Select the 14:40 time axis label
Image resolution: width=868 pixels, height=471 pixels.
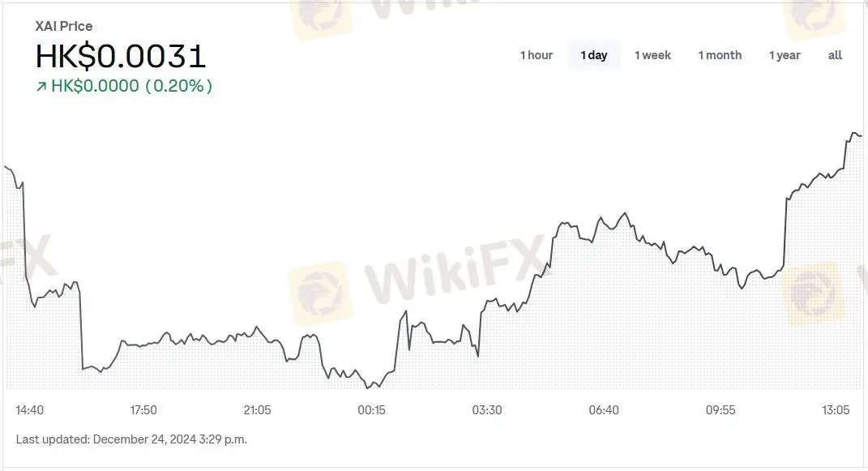(30, 410)
